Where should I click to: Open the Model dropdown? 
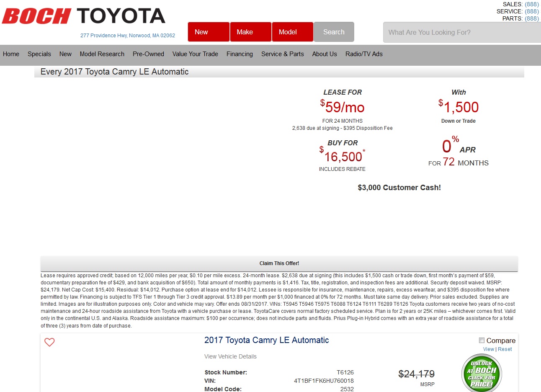[x=293, y=32]
